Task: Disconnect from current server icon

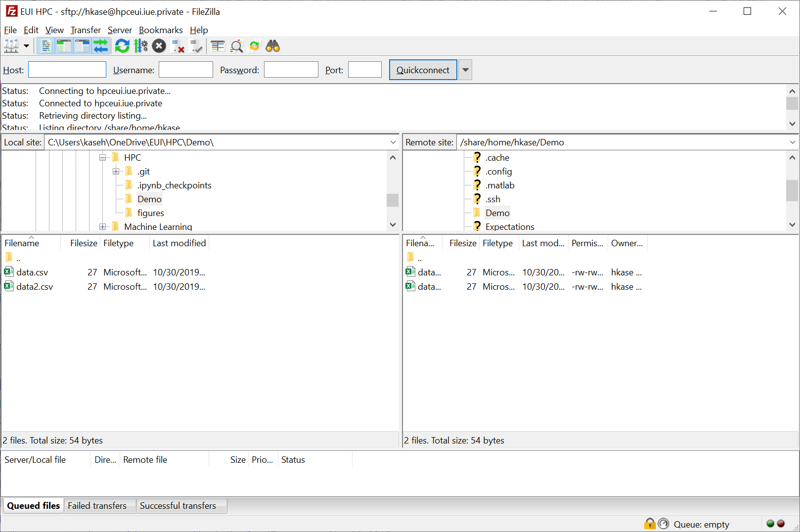Action: click(x=178, y=46)
